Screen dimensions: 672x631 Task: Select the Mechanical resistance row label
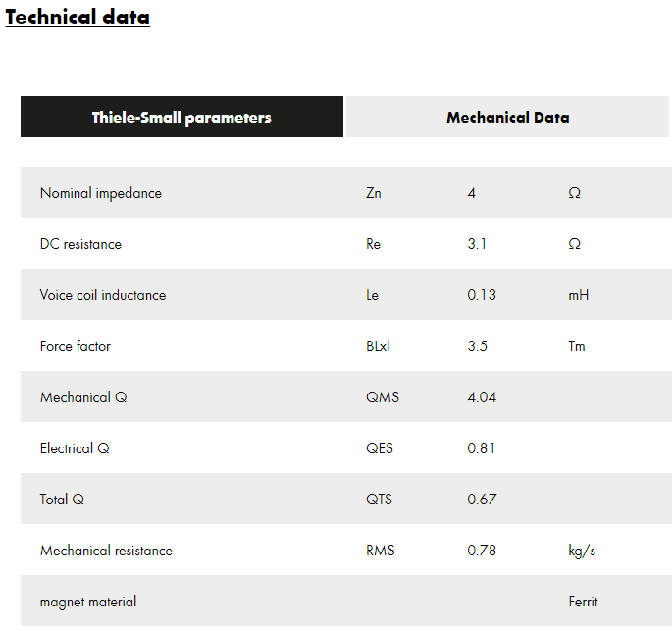point(106,551)
